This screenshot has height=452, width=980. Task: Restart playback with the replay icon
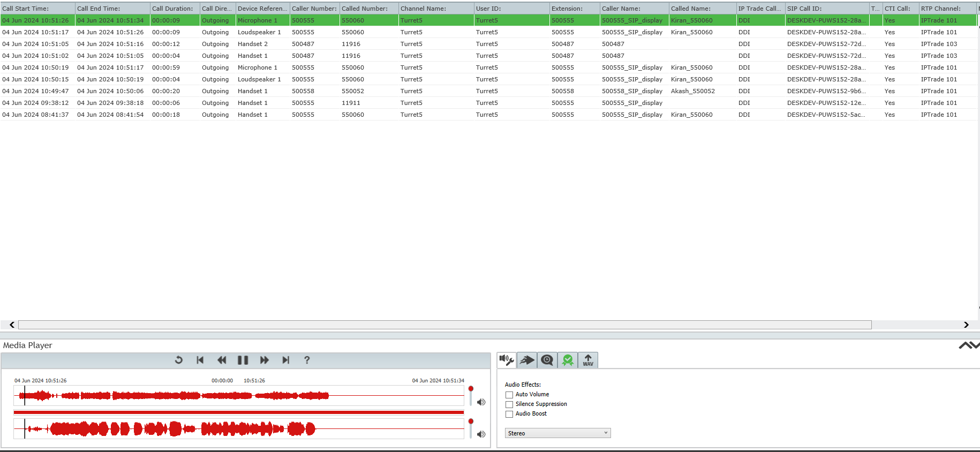pyautogui.click(x=179, y=360)
